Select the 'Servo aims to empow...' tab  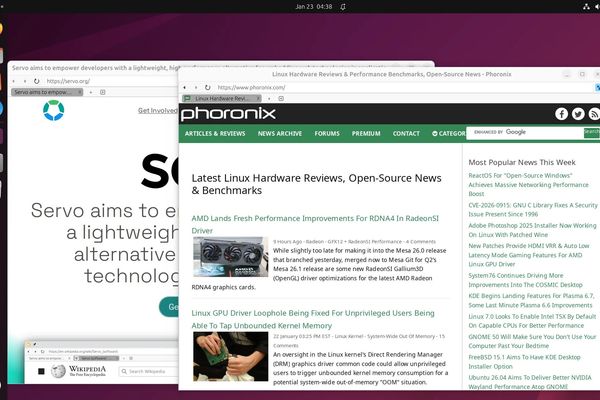[x=47, y=92]
